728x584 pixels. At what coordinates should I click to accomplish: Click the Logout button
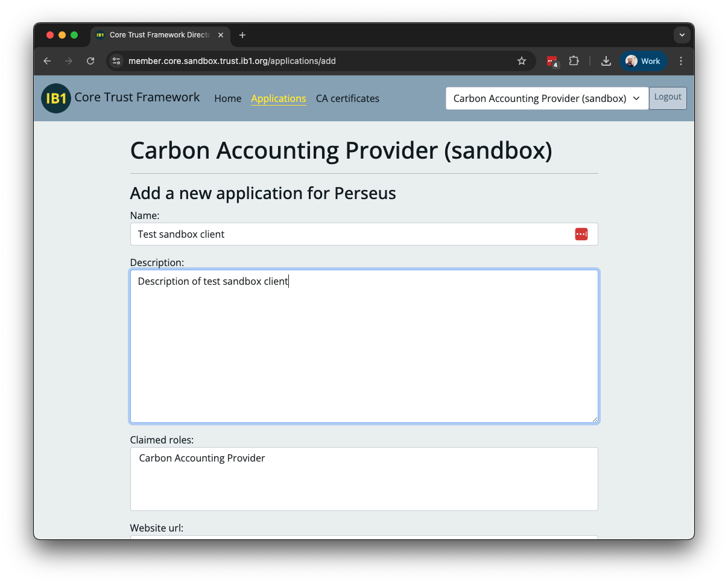(x=668, y=98)
